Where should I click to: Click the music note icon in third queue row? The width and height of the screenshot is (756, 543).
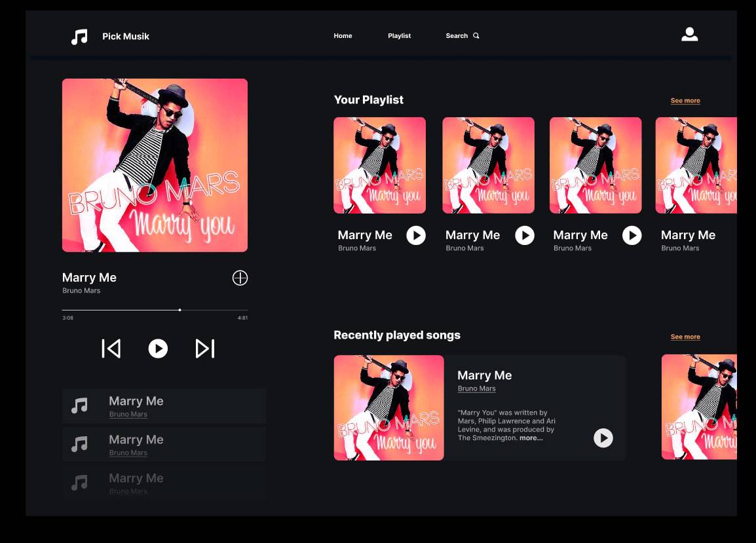(x=79, y=483)
